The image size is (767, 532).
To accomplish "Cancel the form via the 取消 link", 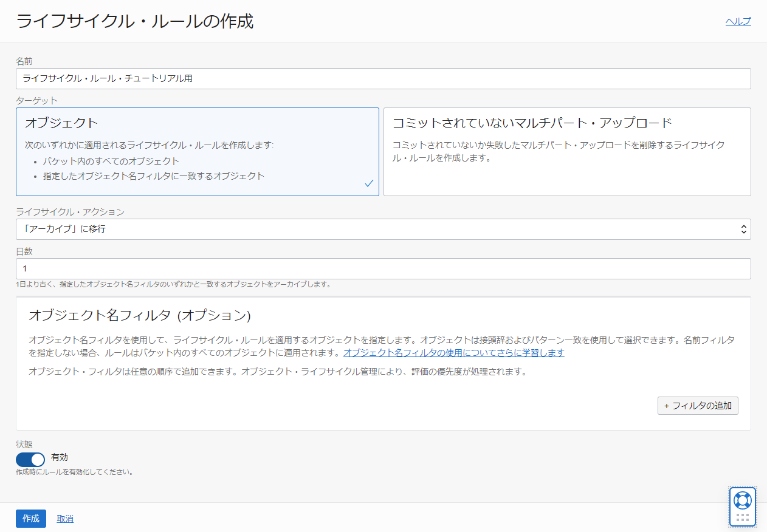I will (x=64, y=518).
